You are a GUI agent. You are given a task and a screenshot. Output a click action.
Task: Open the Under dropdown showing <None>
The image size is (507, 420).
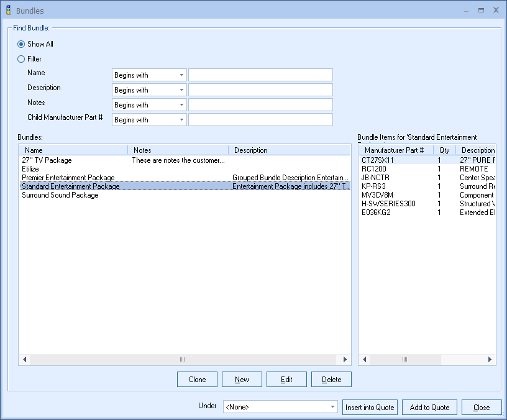pyautogui.click(x=280, y=407)
